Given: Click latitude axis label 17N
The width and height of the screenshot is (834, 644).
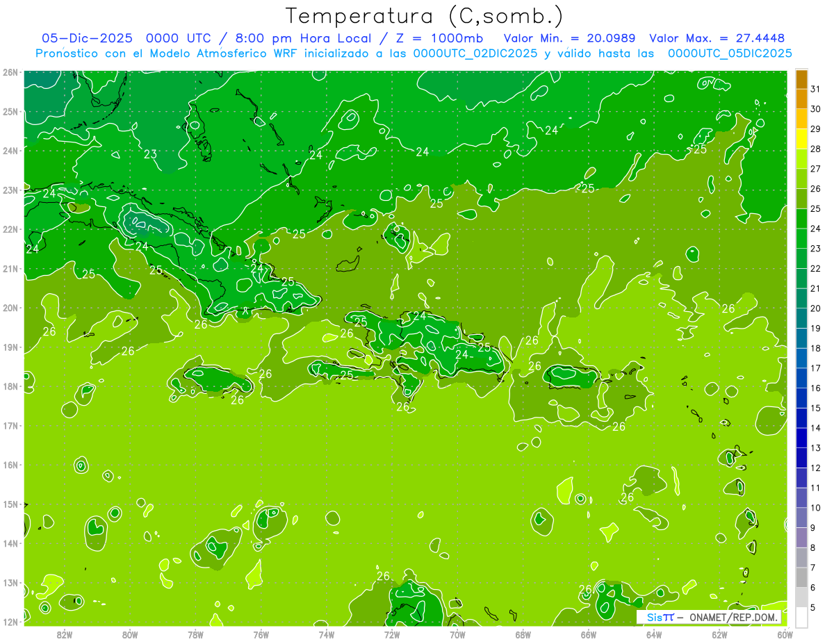Looking at the screenshot, I should (x=10, y=425).
